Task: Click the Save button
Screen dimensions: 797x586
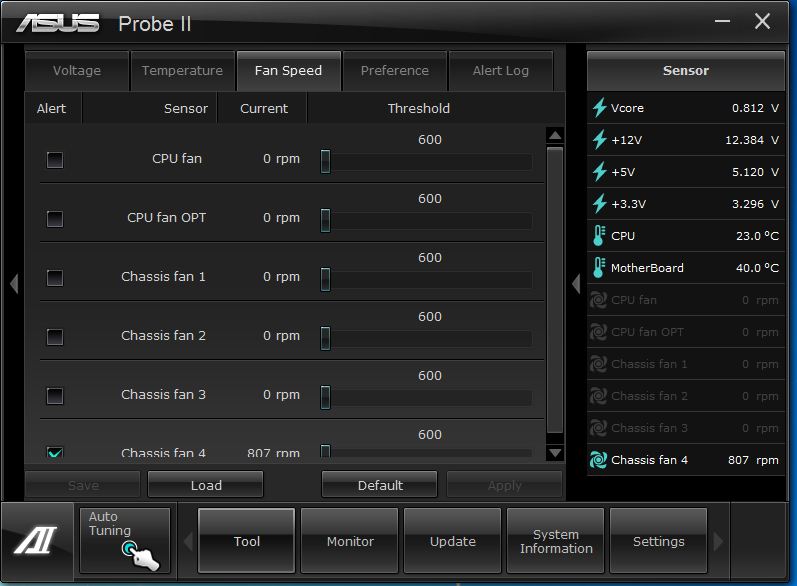Action: (83, 485)
